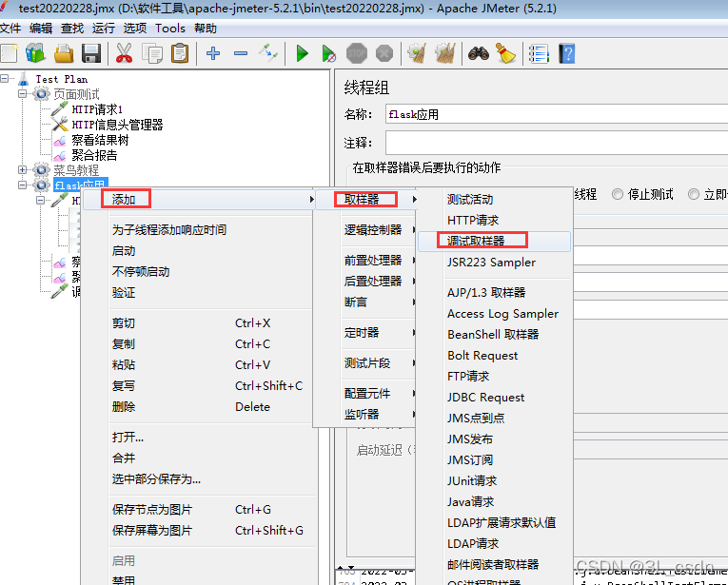Screen dimensions: 728x585
Task: Collapse all nodes with the minus icon
Action: click(241, 53)
